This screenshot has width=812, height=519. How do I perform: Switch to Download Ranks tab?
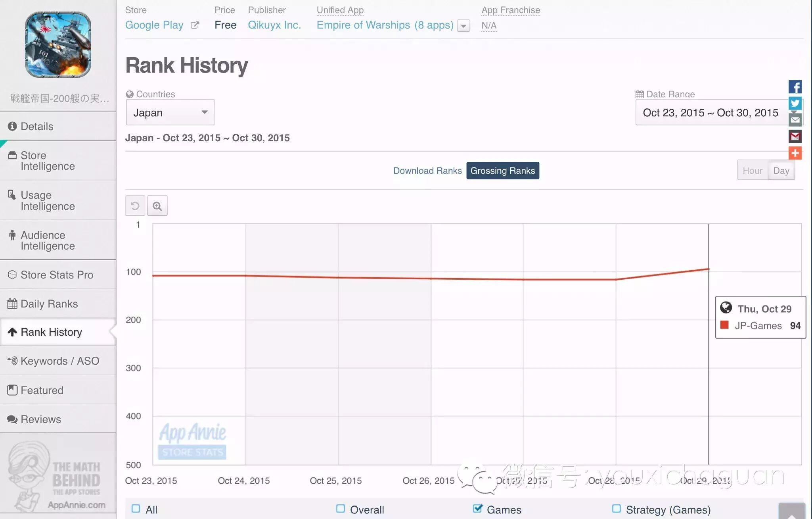pos(427,171)
